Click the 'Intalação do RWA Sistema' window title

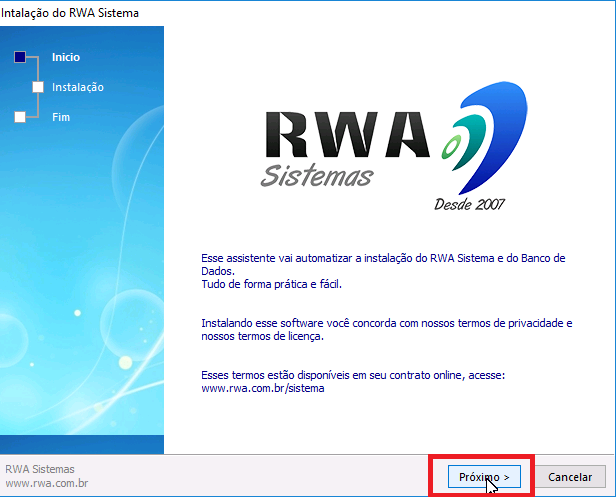pyautogui.click(x=70, y=13)
